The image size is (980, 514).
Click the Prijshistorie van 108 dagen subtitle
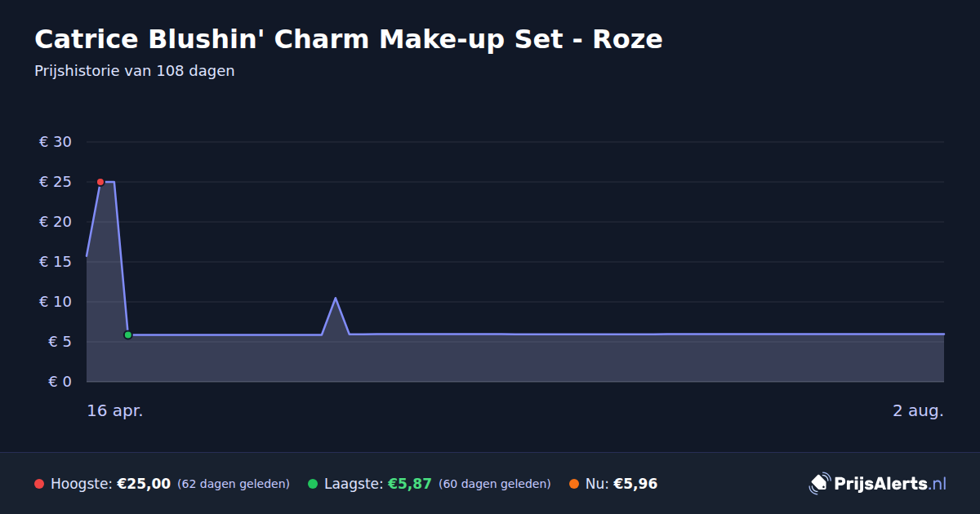(135, 71)
